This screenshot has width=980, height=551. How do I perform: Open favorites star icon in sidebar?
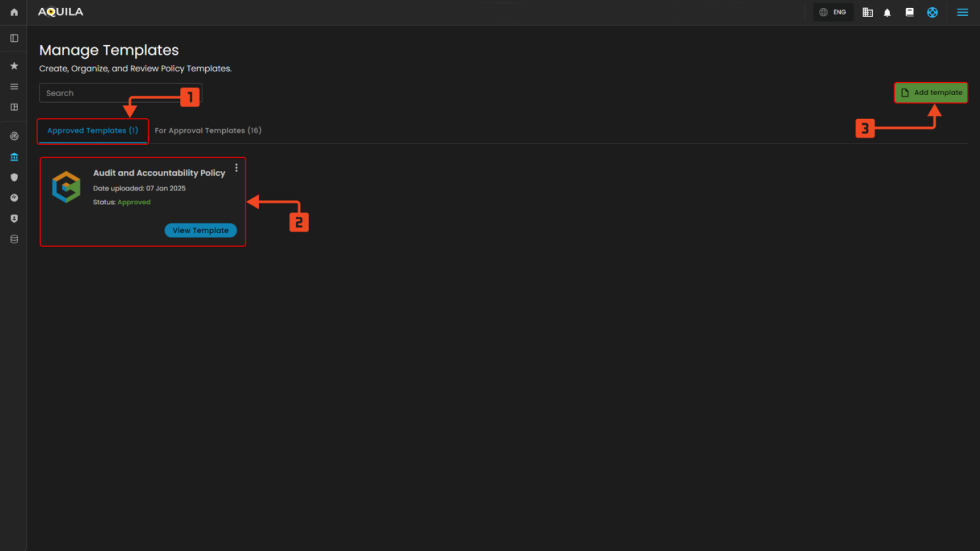[x=14, y=66]
